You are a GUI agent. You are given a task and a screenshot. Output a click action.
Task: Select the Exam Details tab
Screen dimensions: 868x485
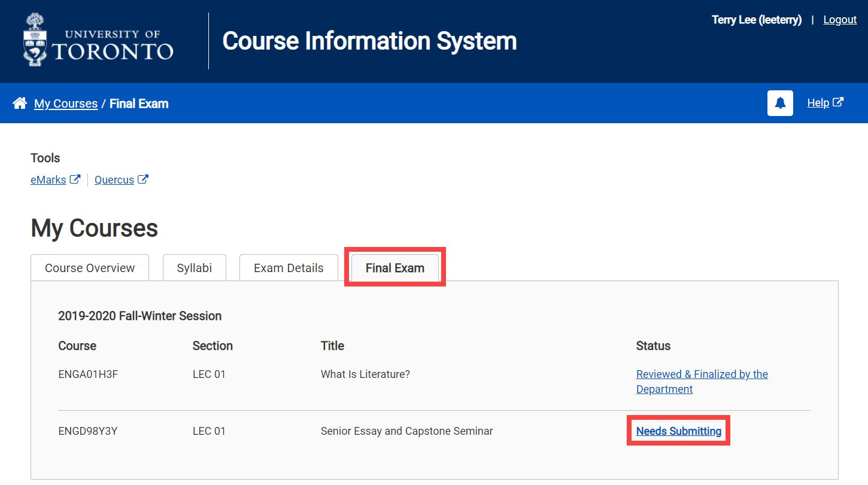click(x=289, y=268)
